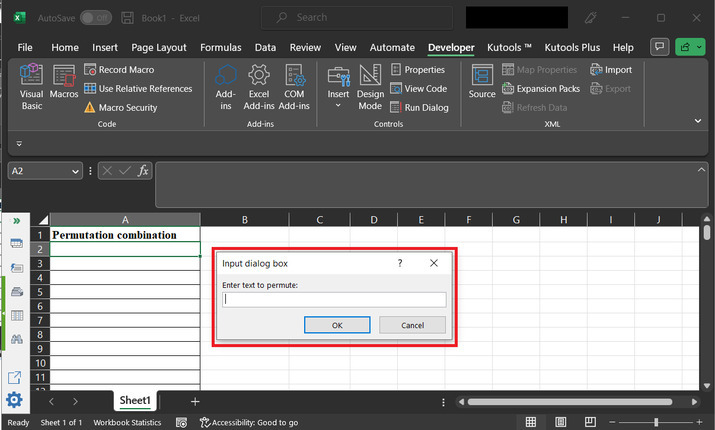Toggle the AutoSave switch
The width and height of the screenshot is (715, 430).
pos(95,18)
